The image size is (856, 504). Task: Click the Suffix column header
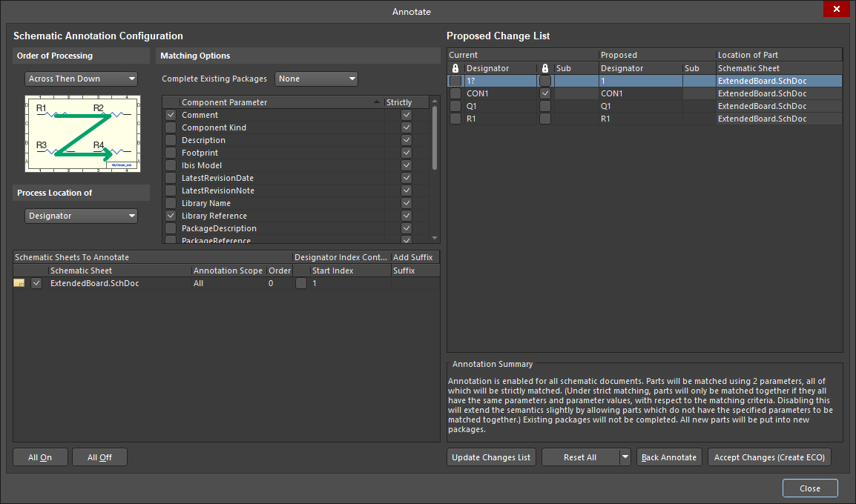tap(415, 271)
